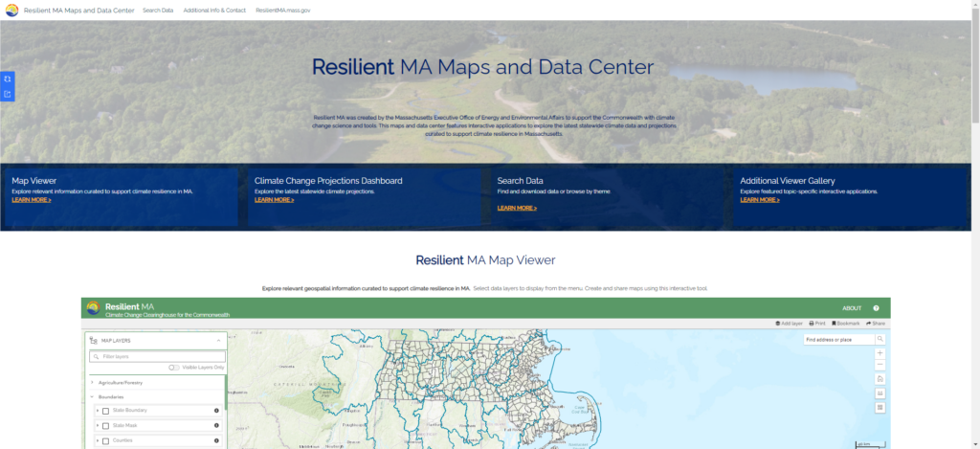
Task: Collapse the Map Layers panel
Action: pyautogui.click(x=218, y=341)
